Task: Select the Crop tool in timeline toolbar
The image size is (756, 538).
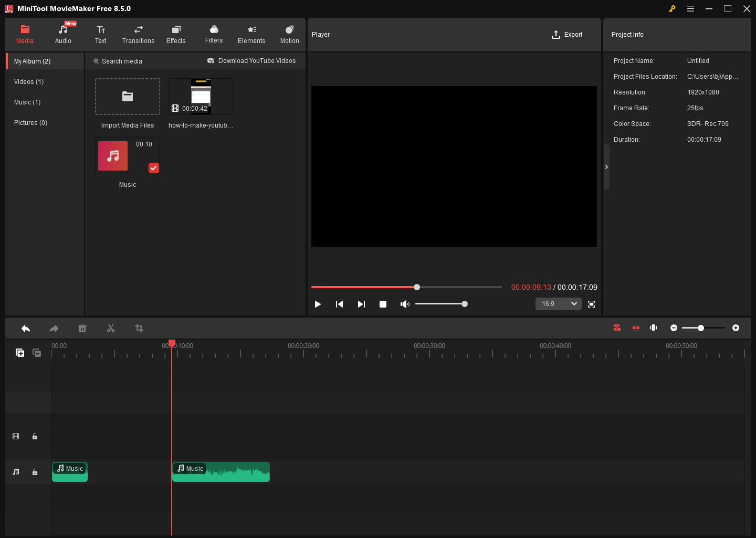Action: pos(139,328)
